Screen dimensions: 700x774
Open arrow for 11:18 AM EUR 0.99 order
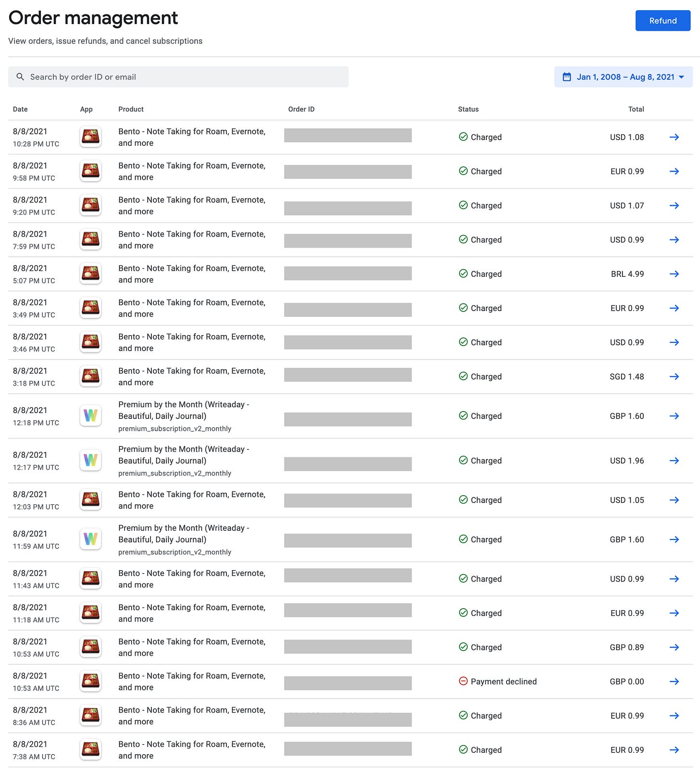click(674, 613)
